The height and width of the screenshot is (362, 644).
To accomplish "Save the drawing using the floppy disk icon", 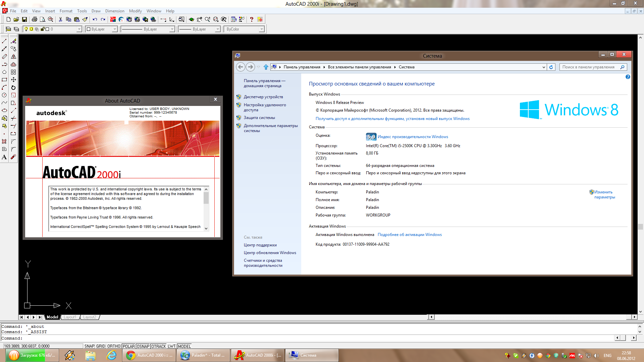I will [x=24, y=19].
